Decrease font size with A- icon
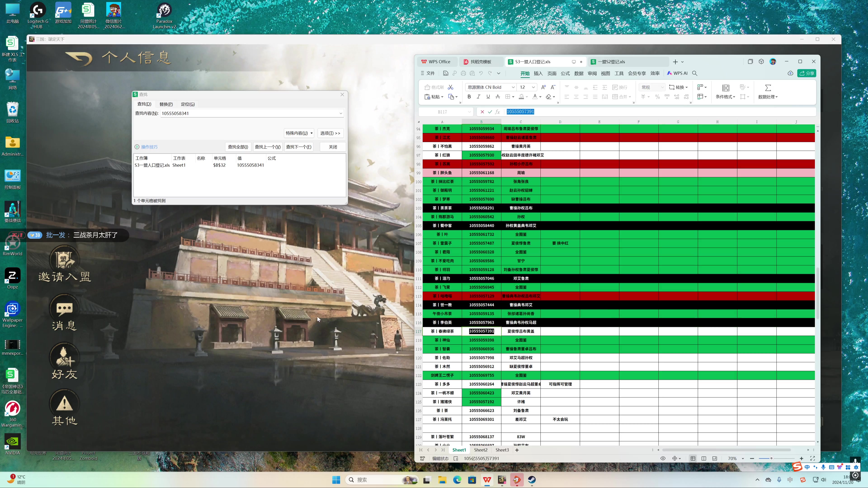Viewport: 868px width, 488px height. 553,87
